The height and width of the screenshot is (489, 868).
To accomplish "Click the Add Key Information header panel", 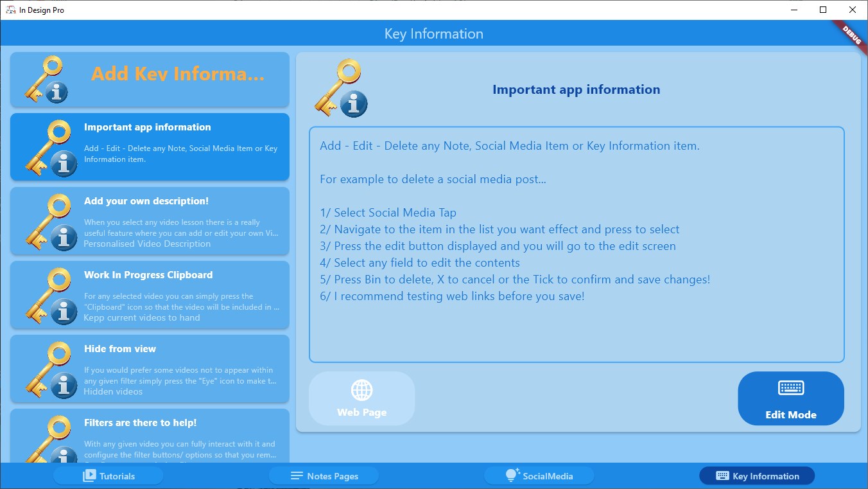I will pos(149,78).
